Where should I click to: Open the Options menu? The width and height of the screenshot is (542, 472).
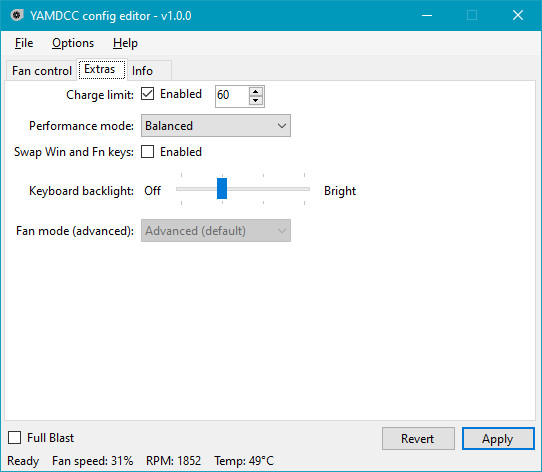click(73, 43)
